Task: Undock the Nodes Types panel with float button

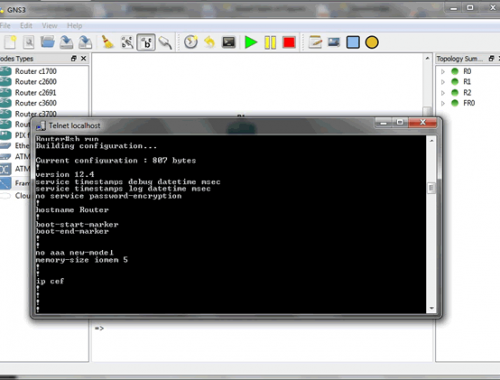Action: [x=74, y=58]
